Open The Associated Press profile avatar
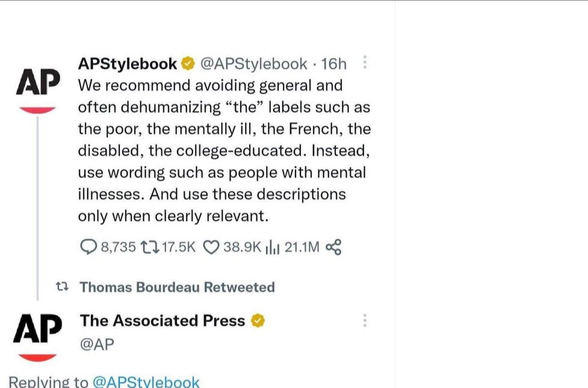Screen dimensions: 588x388 [x=37, y=334]
